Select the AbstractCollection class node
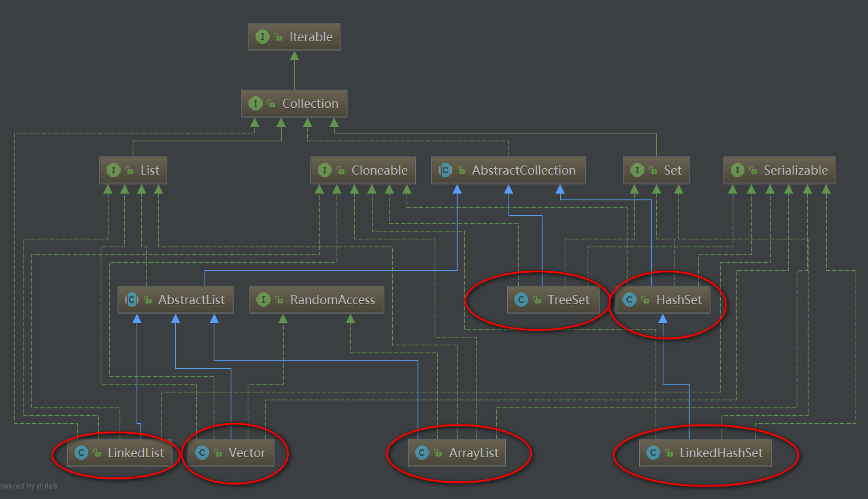The height and width of the screenshot is (499, 868). (x=509, y=171)
